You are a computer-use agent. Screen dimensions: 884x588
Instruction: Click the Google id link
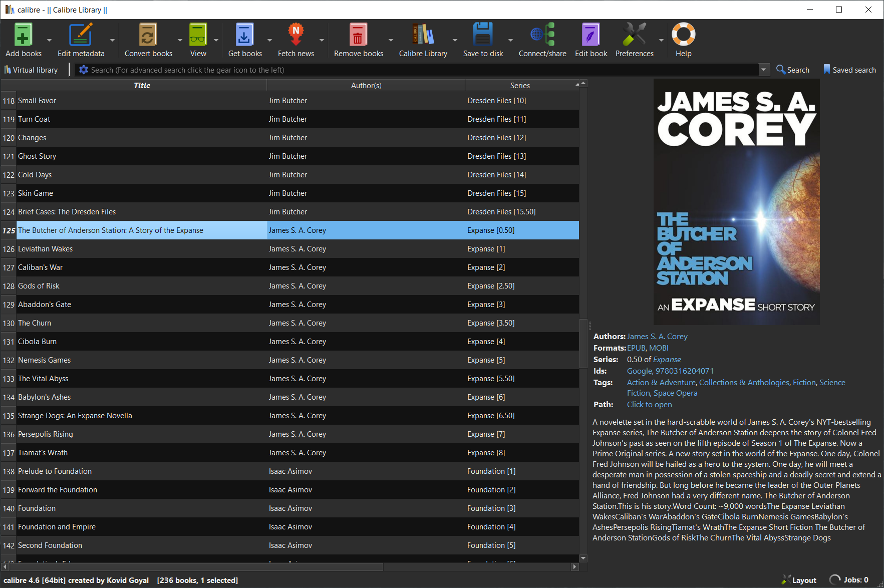tap(639, 371)
